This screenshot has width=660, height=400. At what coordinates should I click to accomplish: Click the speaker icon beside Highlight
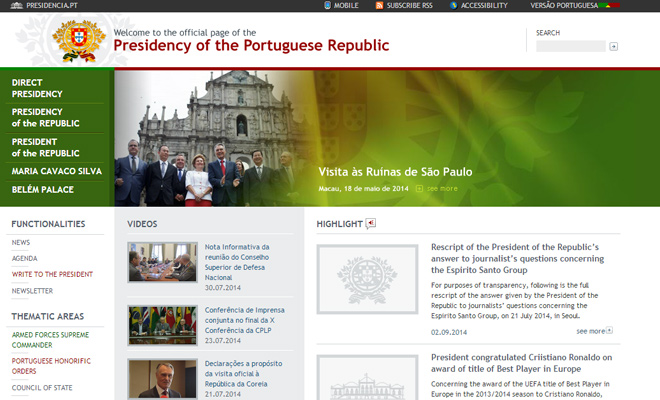370,223
